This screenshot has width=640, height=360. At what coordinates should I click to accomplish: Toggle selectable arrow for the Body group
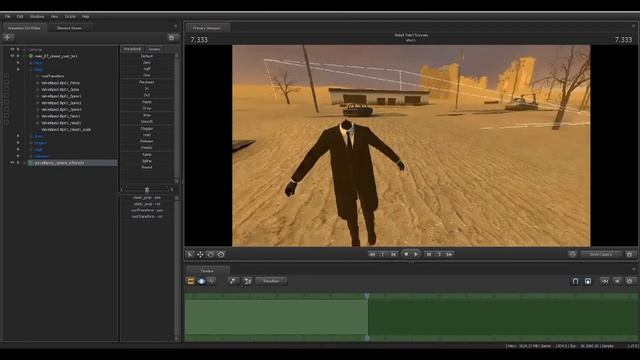coord(18,69)
